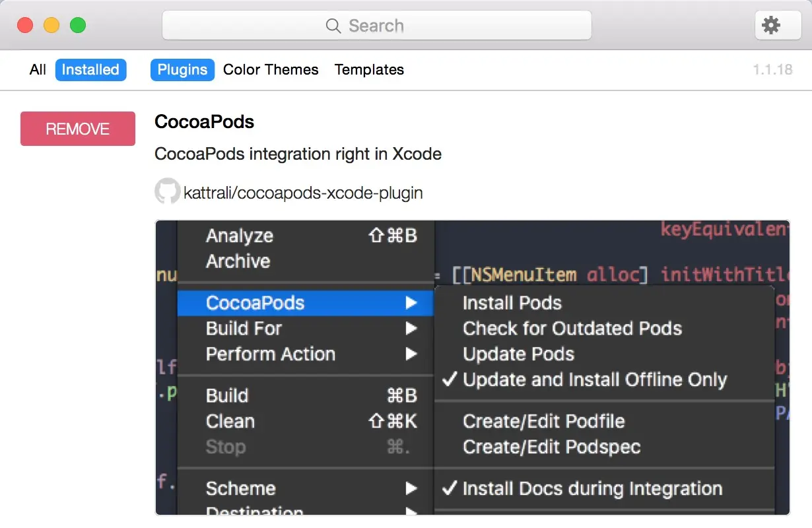Open kattrali/cocoapods-xcode-plugin repository link
Viewport: 812px width, 528px height.
[x=303, y=193]
